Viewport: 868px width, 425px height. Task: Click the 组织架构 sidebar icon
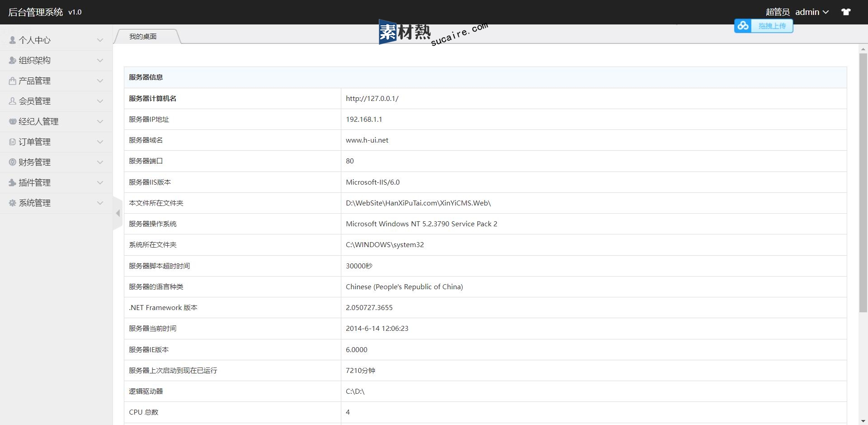pyautogui.click(x=13, y=60)
